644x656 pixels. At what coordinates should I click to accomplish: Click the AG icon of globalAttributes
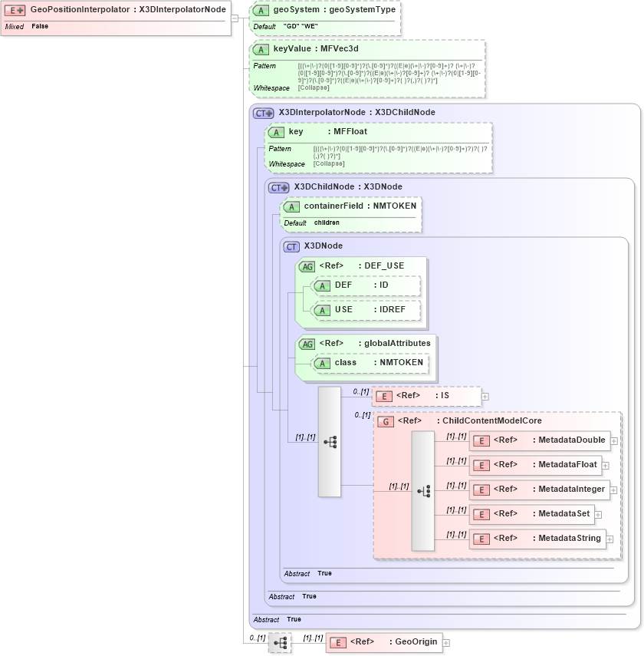[307, 344]
